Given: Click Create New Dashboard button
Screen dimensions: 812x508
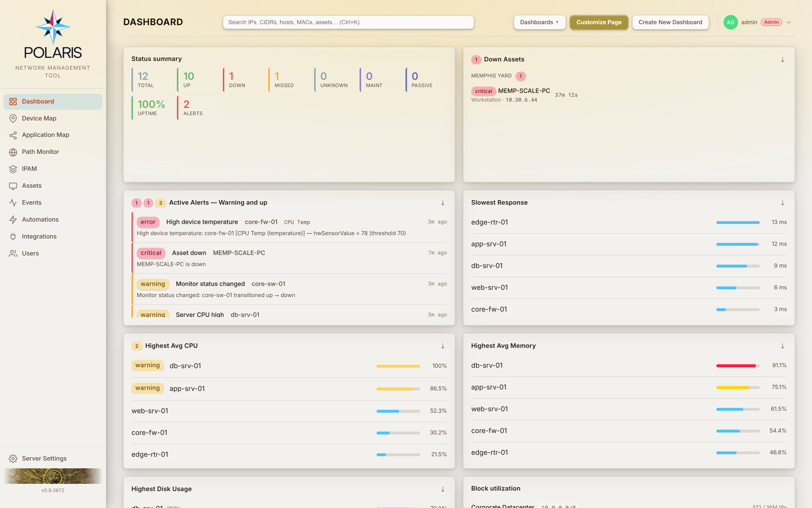Looking at the screenshot, I should coord(670,22).
